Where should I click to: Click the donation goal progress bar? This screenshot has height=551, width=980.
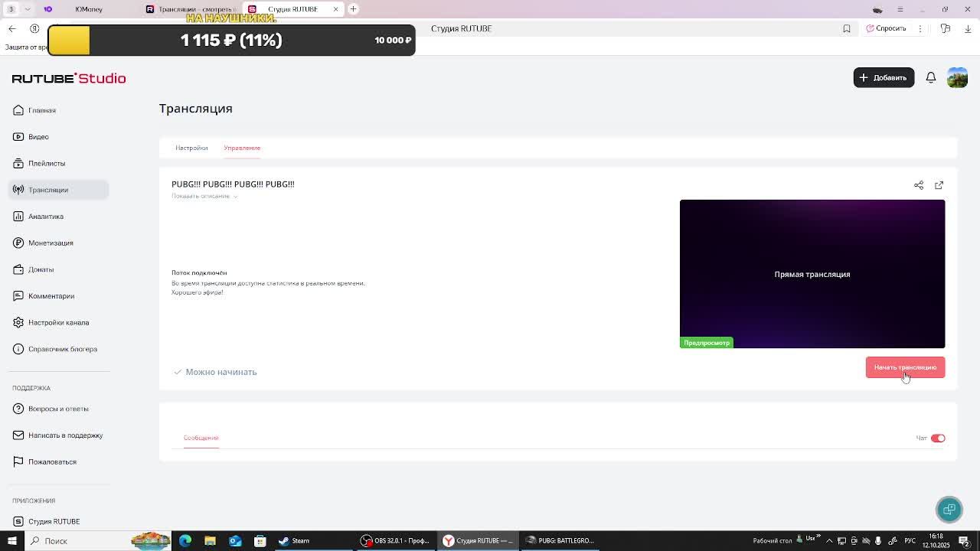pyautogui.click(x=231, y=40)
